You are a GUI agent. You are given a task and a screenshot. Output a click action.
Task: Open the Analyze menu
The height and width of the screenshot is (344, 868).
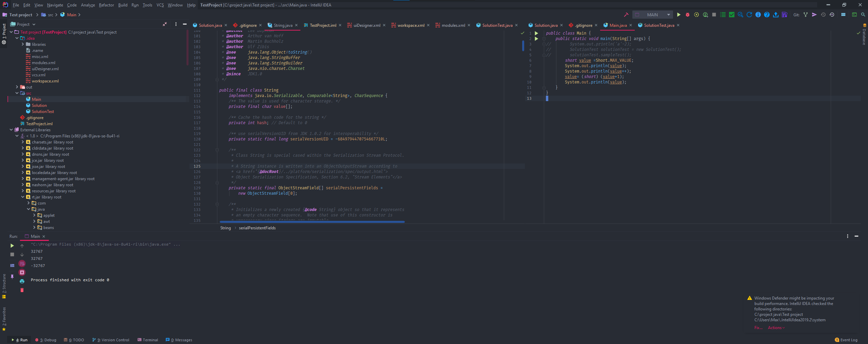pos(88,5)
